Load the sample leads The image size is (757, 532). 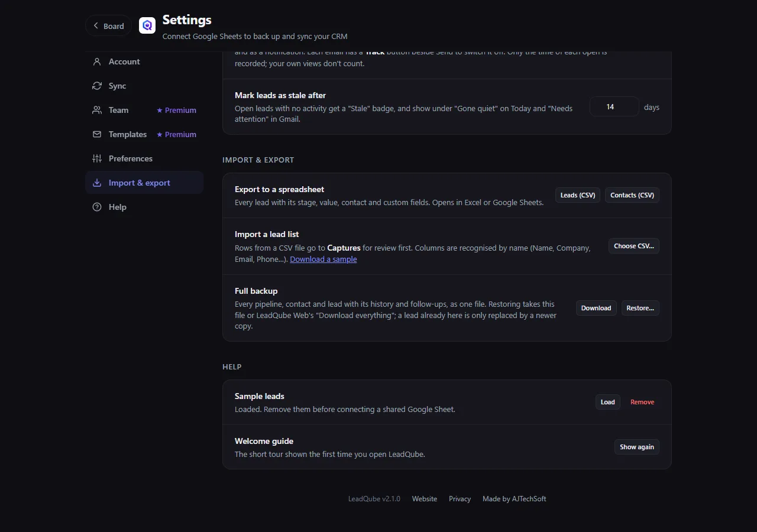[x=608, y=402]
